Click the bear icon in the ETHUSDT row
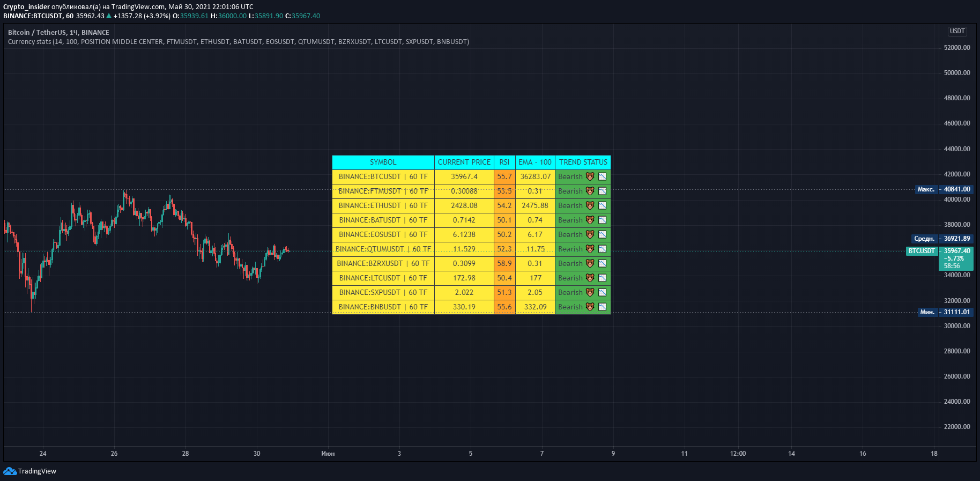 pyautogui.click(x=590, y=205)
